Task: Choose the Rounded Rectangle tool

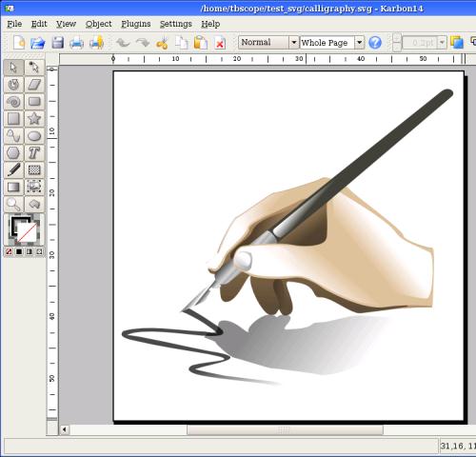Action: click(x=34, y=102)
